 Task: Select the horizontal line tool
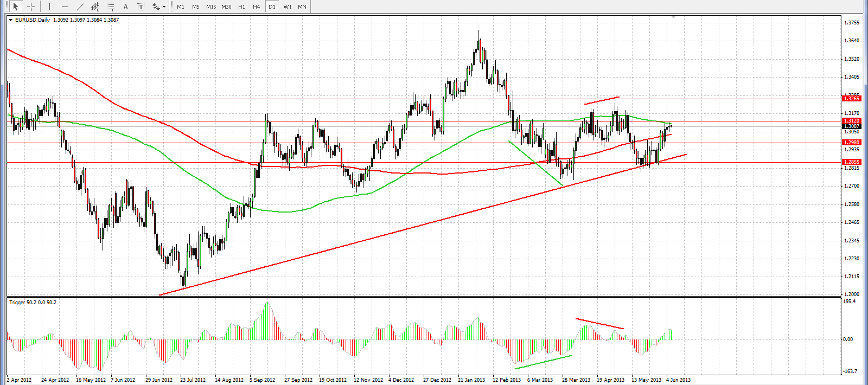(65, 7)
